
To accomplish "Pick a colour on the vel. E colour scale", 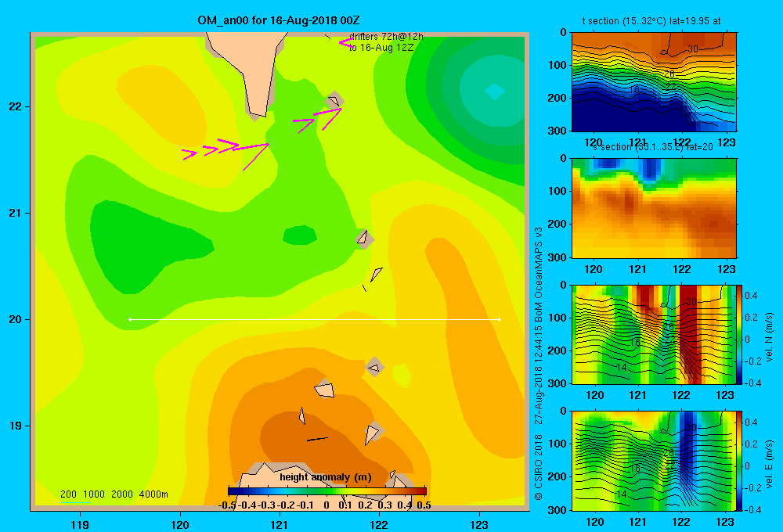I will tap(739, 461).
